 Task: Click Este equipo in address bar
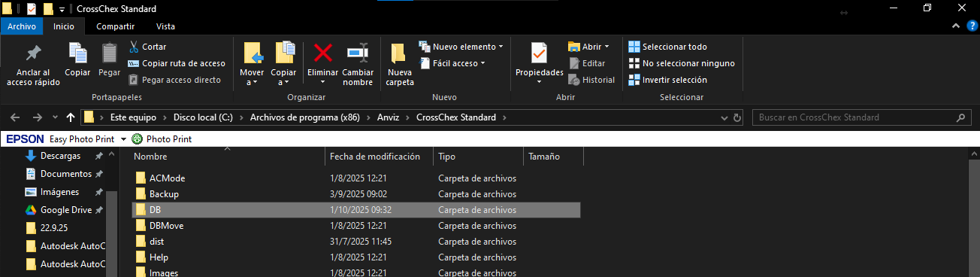click(x=133, y=117)
